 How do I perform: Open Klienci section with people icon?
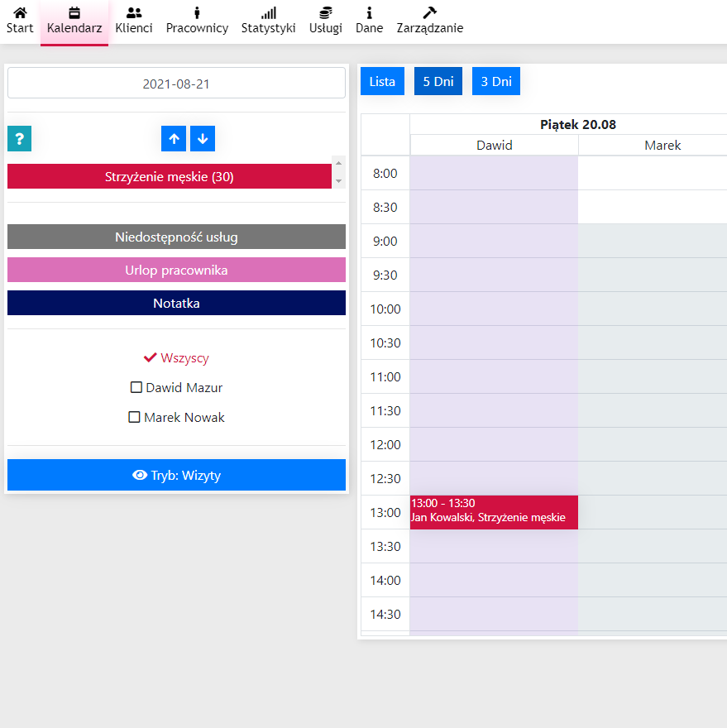(x=134, y=13)
